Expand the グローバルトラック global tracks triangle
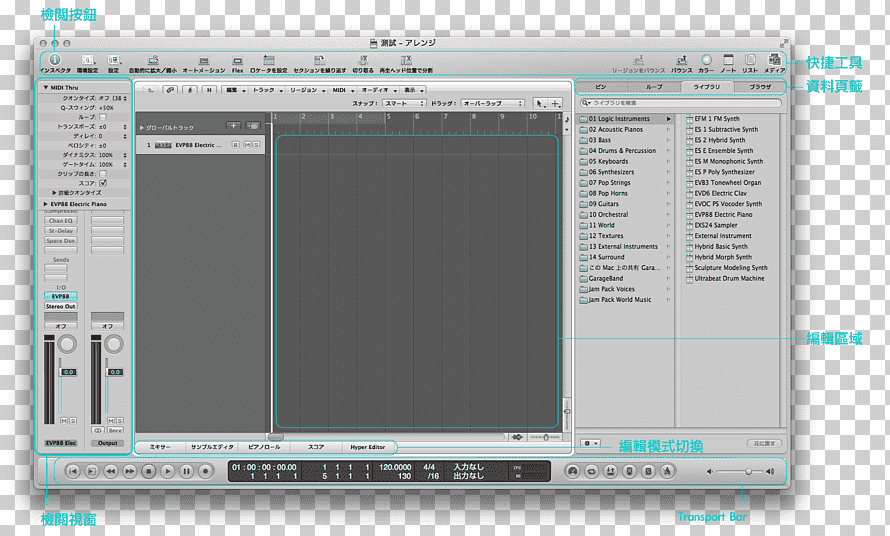Screen dimensions: 890x536 pos(141,128)
